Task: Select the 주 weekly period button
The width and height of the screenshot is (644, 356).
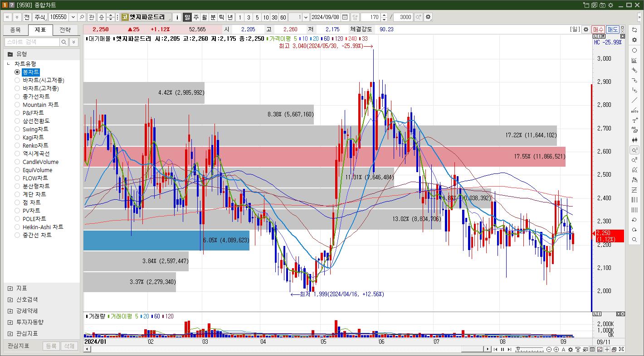Action: pyautogui.click(x=196, y=17)
